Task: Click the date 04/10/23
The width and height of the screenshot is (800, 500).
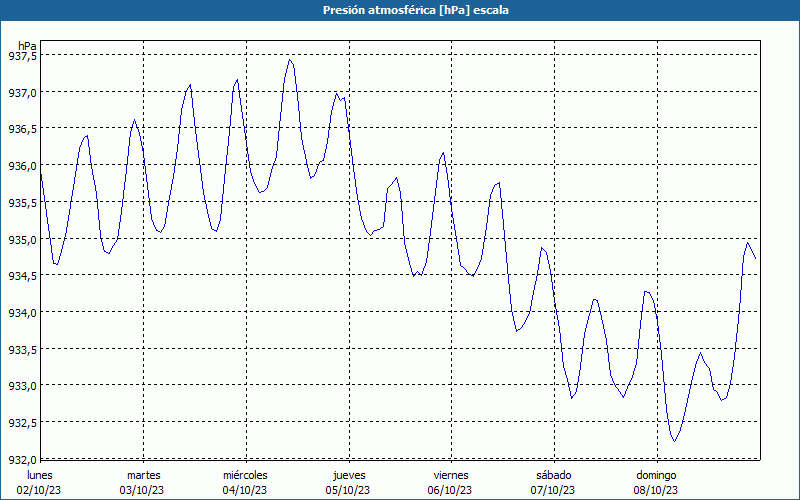Action: pyautogui.click(x=244, y=490)
